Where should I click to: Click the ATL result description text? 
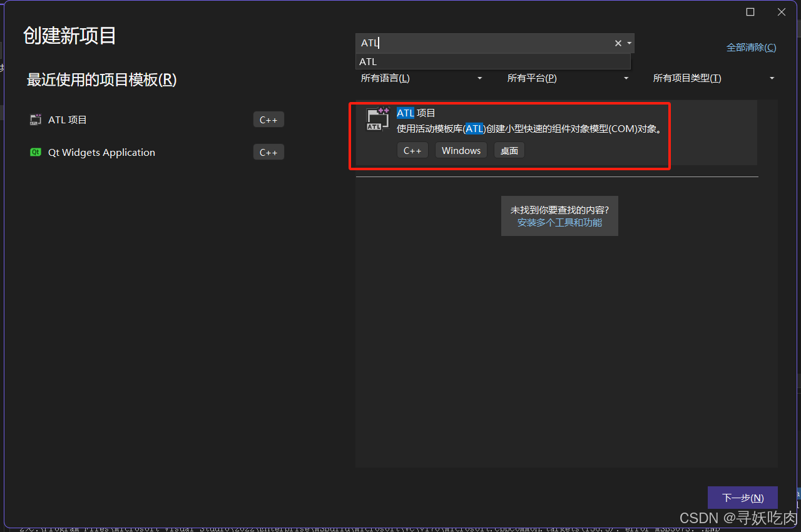click(529, 129)
